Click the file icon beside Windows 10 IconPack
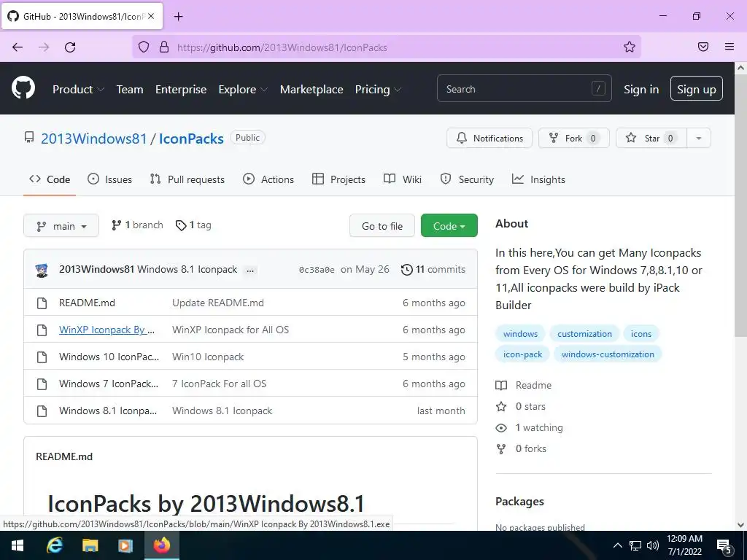This screenshot has width=747, height=560. point(42,357)
